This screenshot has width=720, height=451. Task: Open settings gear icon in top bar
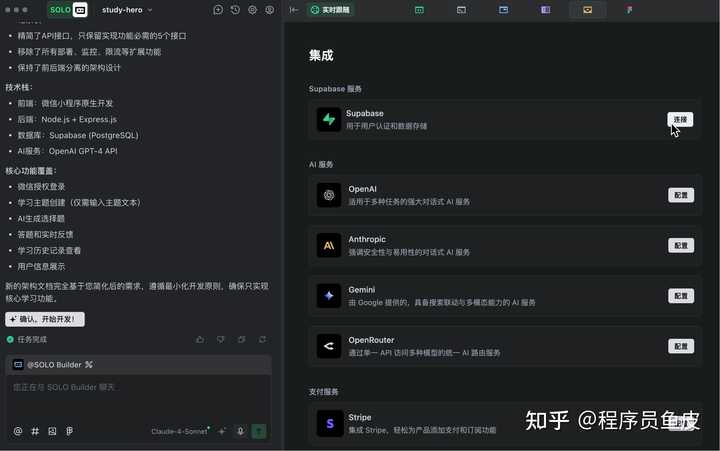pyautogui.click(x=253, y=10)
